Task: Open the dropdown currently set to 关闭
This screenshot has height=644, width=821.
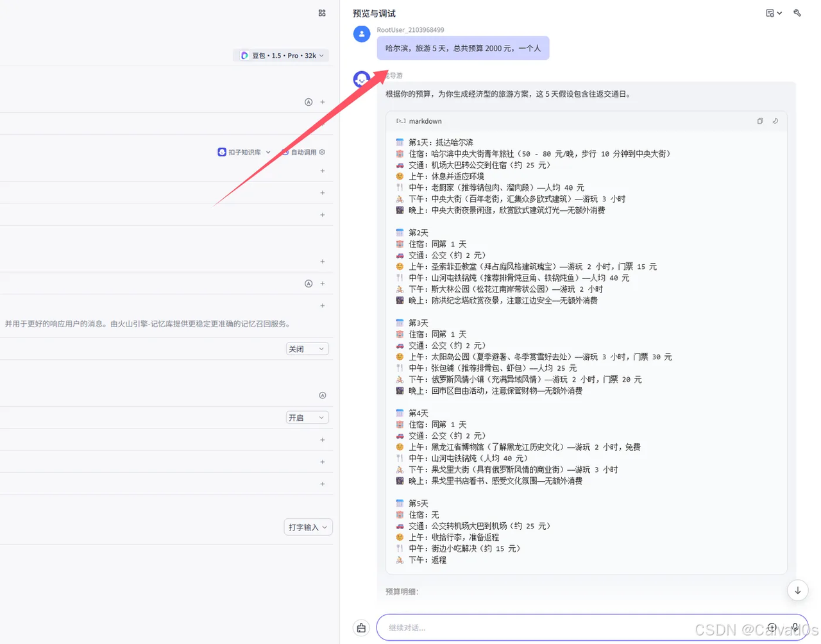Action: 307,349
